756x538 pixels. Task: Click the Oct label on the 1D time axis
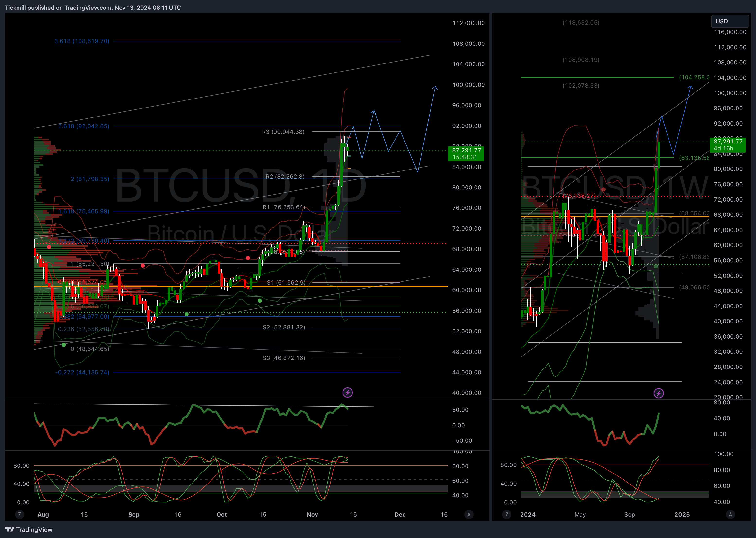click(x=221, y=514)
